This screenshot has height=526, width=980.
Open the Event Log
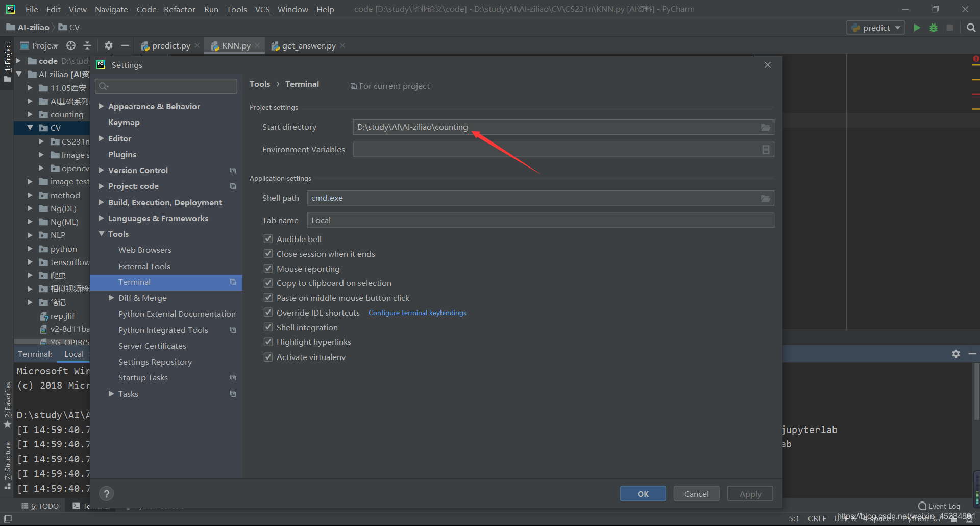click(x=939, y=506)
